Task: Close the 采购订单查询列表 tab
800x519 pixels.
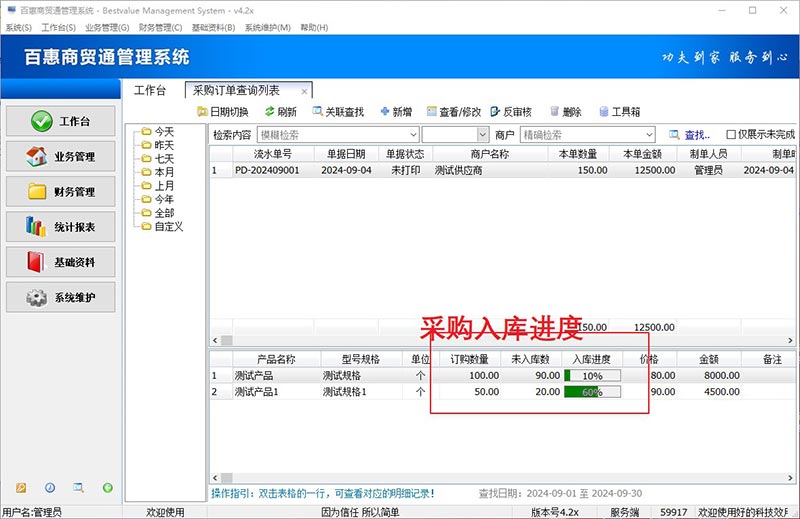Action: coord(304,91)
